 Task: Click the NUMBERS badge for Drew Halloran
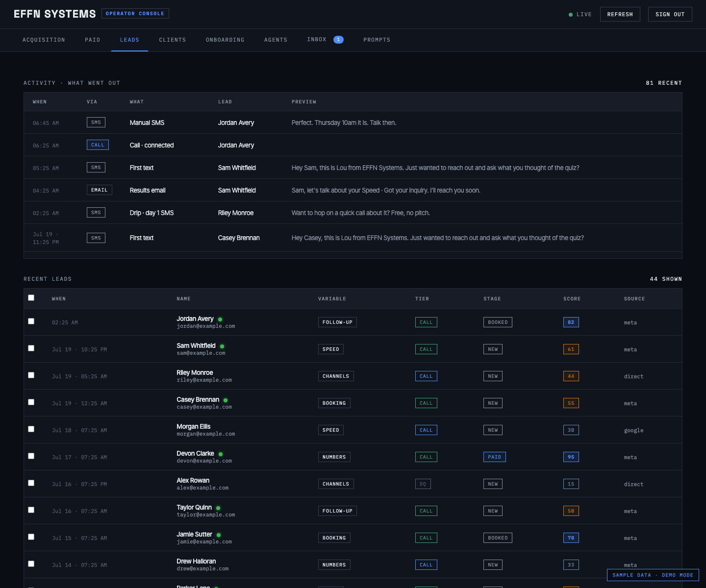[334, 565]
